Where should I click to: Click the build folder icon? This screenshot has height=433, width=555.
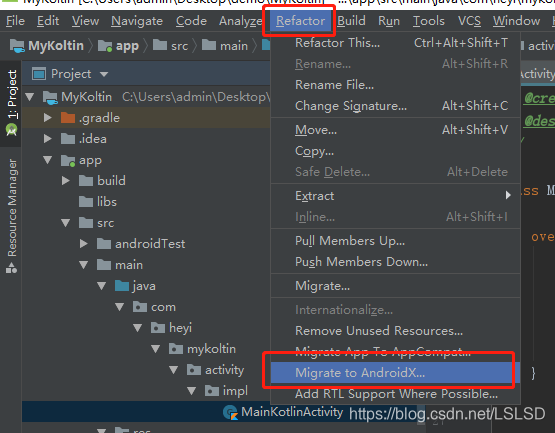pos(86,181)
